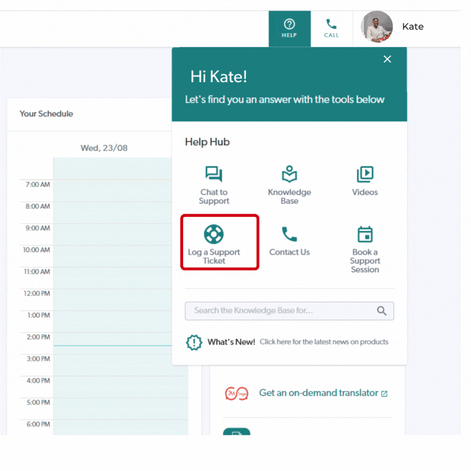Click the magnifier search icon
Viewport: 471px width, 471px height.
click(x=382, y=311)
